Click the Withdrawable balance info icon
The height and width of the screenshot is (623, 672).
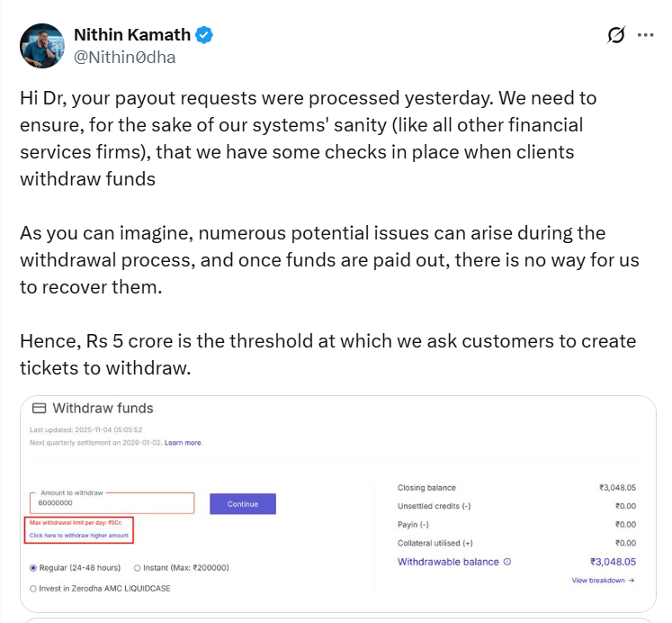pos(507,562)
